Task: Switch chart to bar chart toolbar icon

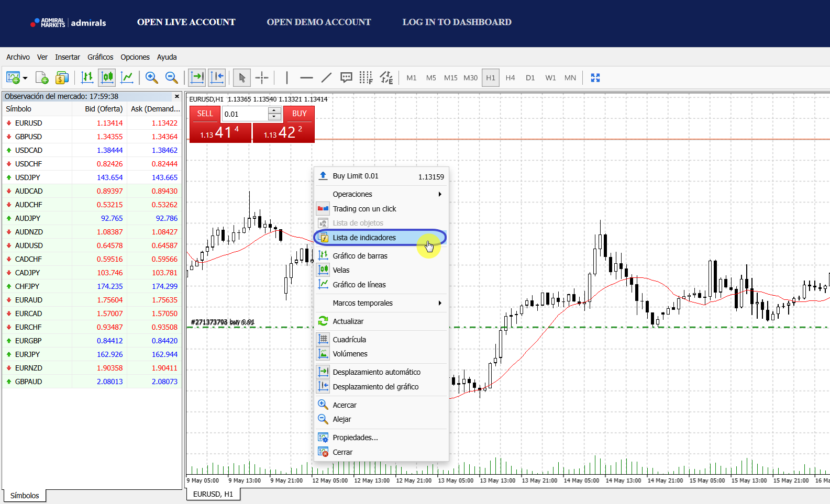Action: 87,78
